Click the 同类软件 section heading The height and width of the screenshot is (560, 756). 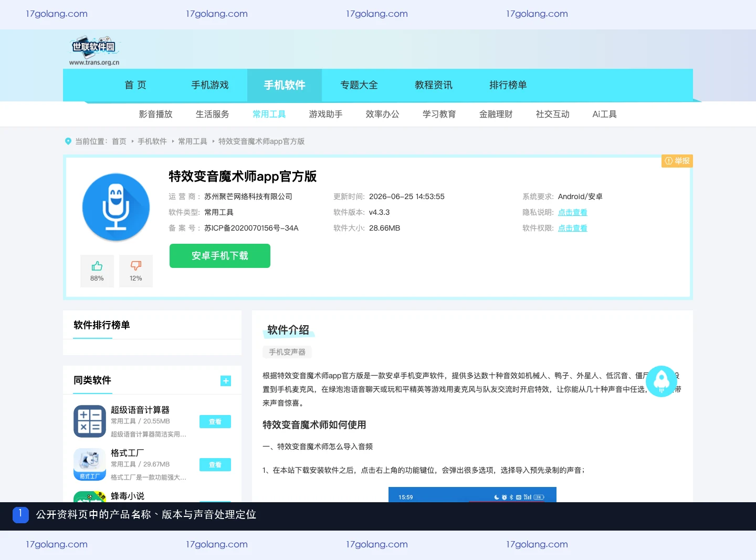tap(92, 380)
